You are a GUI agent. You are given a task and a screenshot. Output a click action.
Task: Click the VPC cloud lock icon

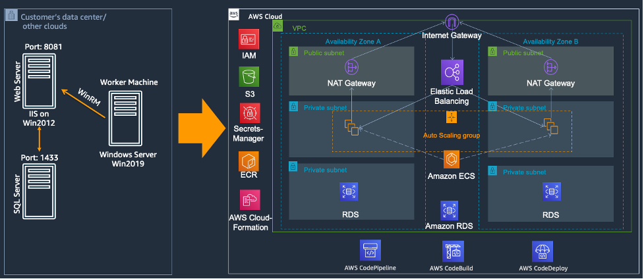278,26
